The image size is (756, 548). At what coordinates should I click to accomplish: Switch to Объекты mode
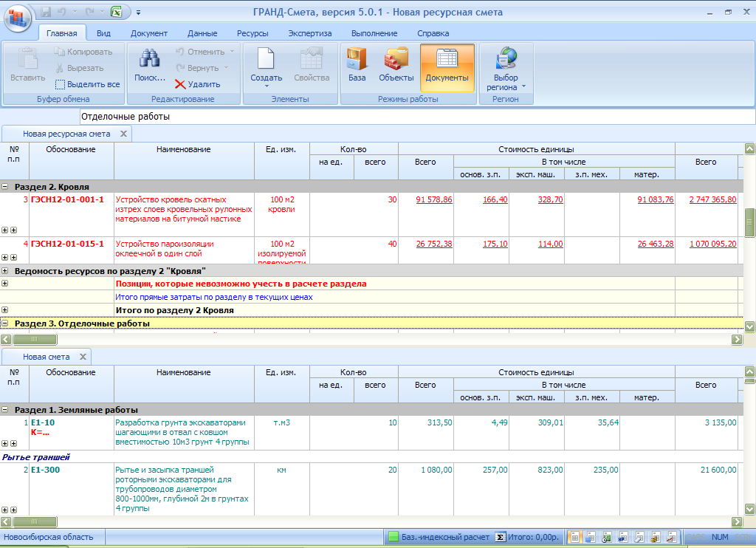[396, 66]
